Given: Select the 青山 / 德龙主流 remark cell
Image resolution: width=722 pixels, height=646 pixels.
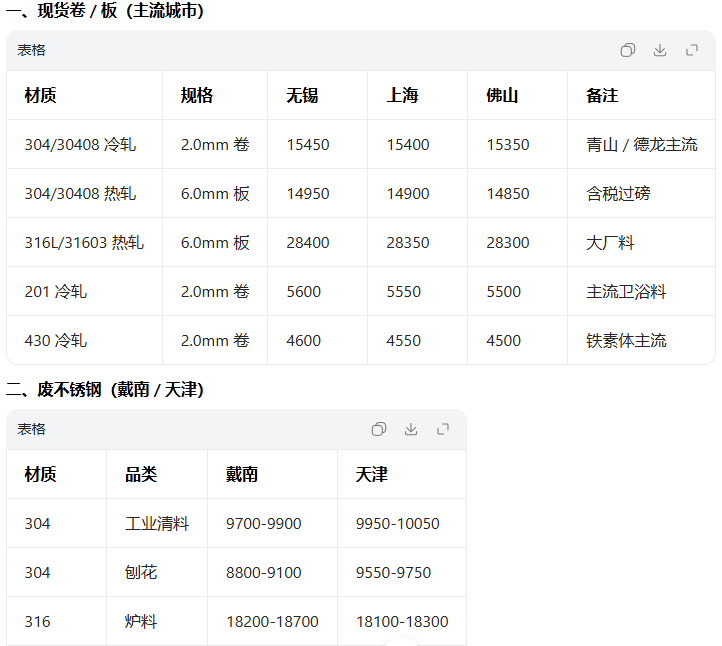Looking at the screenshot, I should coord(642,144).
